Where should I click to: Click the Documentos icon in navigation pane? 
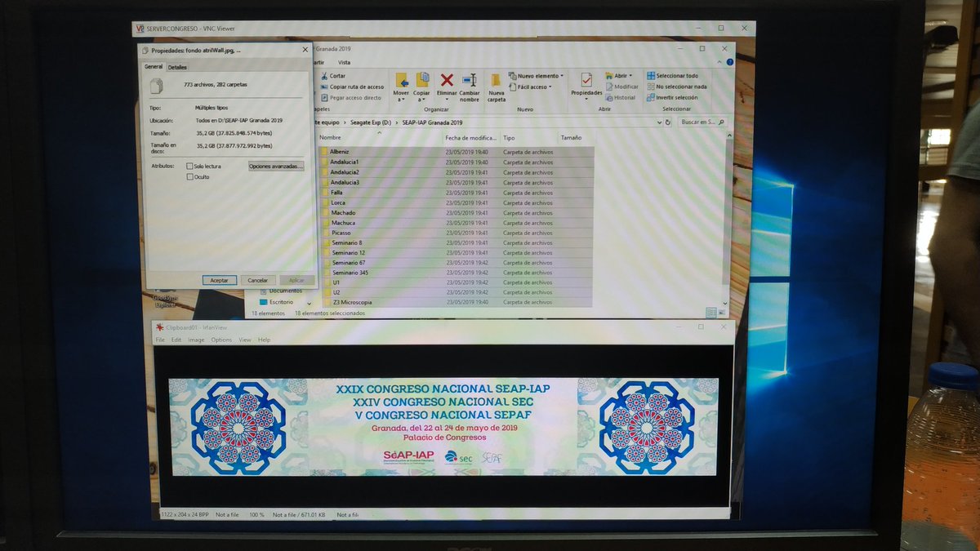click(x=263, y=291)
